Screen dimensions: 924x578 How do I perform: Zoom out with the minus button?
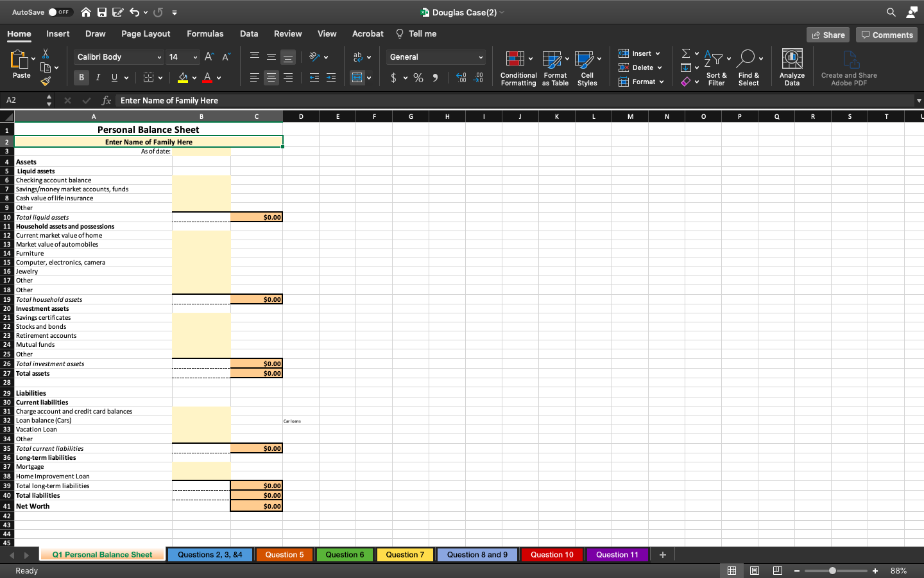tap(796, 570)
